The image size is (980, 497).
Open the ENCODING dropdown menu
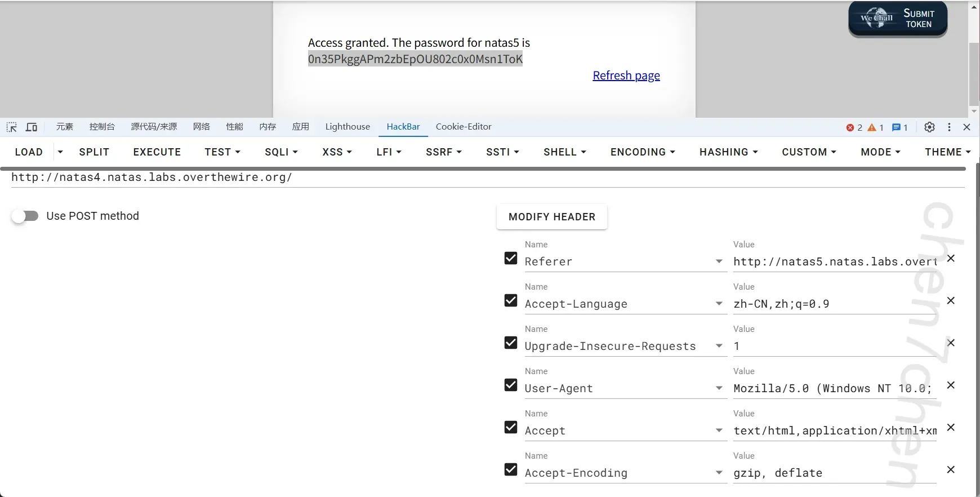point(643,152)
